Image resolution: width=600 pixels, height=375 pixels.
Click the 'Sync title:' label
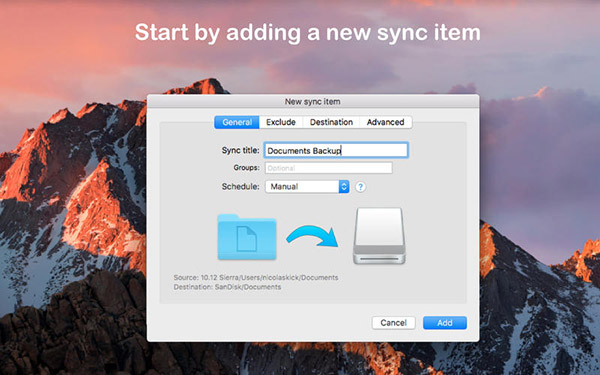240,150
